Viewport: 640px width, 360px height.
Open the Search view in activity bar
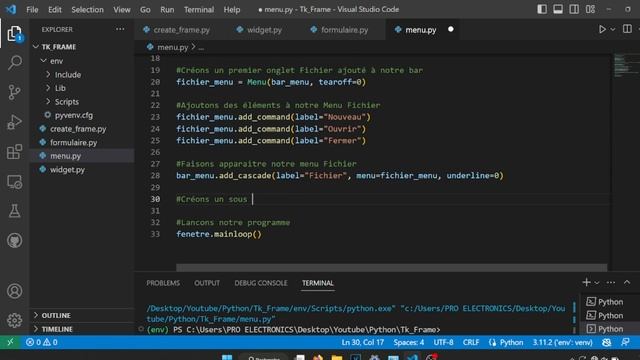15,63
